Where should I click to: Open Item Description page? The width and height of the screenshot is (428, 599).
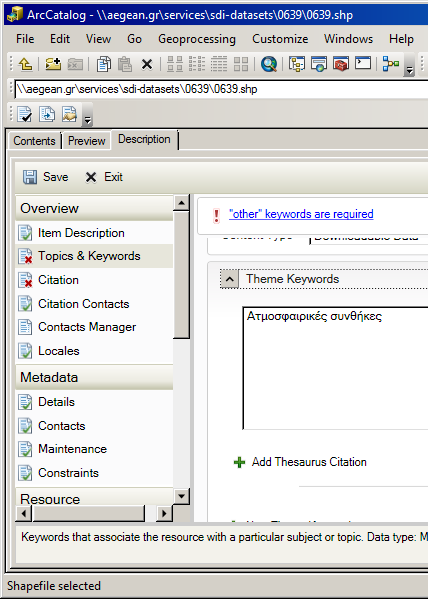pyautogui.click(x=94, y=233)
